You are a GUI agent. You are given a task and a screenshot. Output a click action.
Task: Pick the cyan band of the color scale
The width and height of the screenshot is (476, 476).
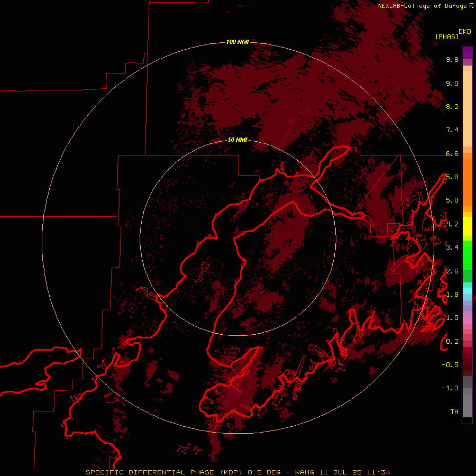[467, 291]
